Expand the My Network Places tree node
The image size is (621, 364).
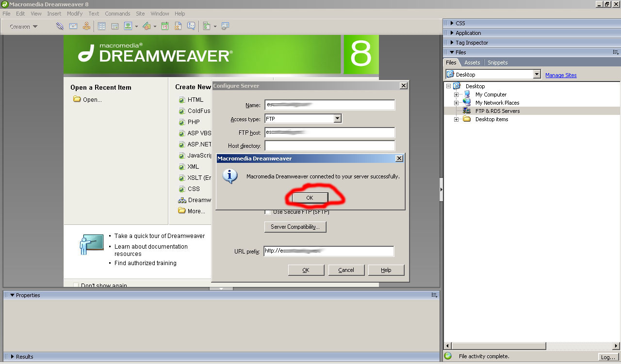click(x=456, y=103)
